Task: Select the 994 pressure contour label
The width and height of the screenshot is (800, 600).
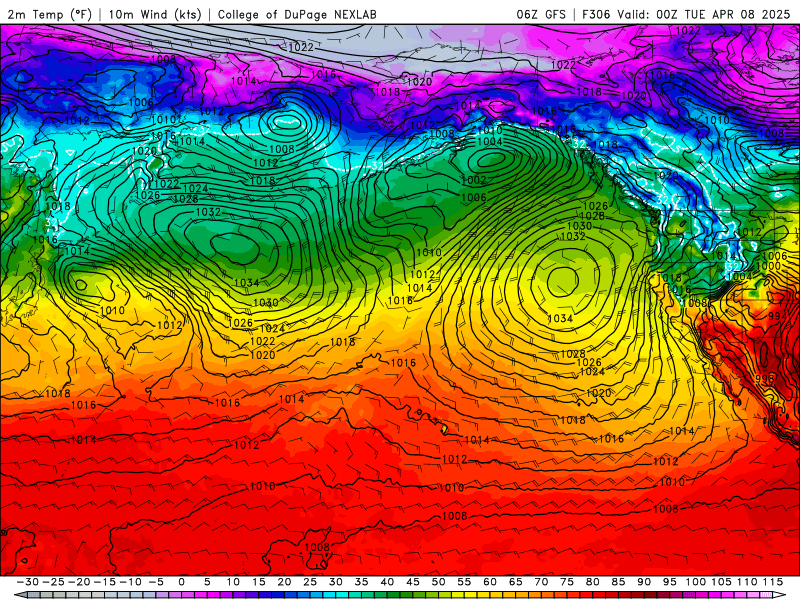Action: point(778,316)
